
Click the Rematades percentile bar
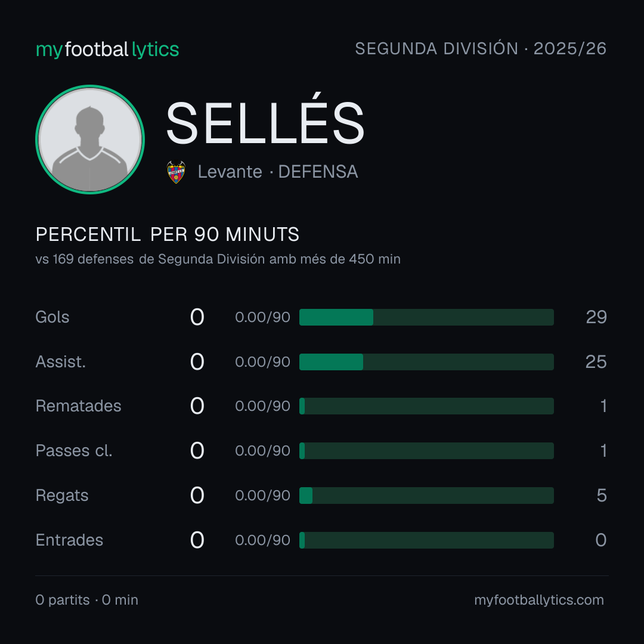[426, 406]
